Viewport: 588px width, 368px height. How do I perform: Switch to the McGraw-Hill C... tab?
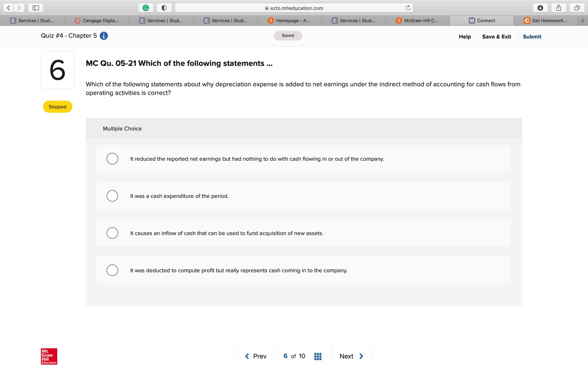[x=417, y=20]
